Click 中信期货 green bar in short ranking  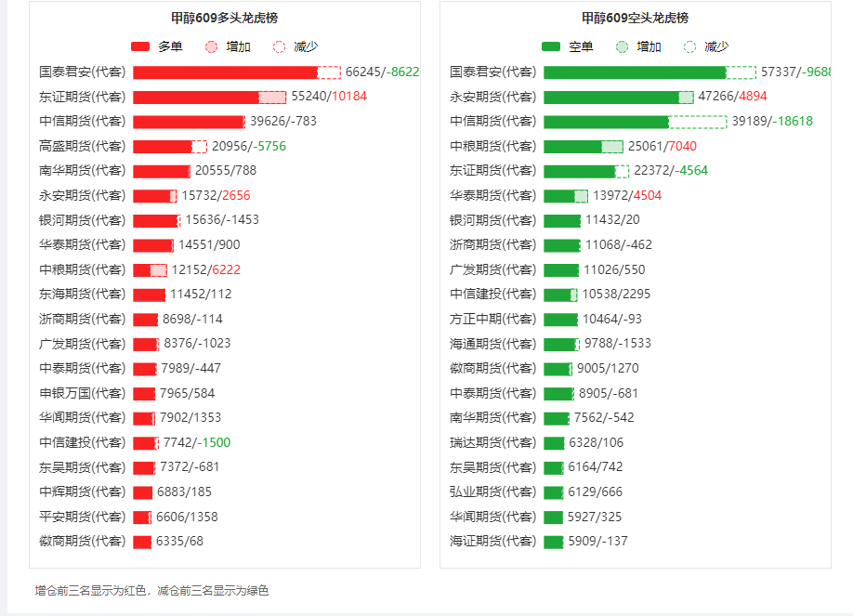[x=606, y=122]
